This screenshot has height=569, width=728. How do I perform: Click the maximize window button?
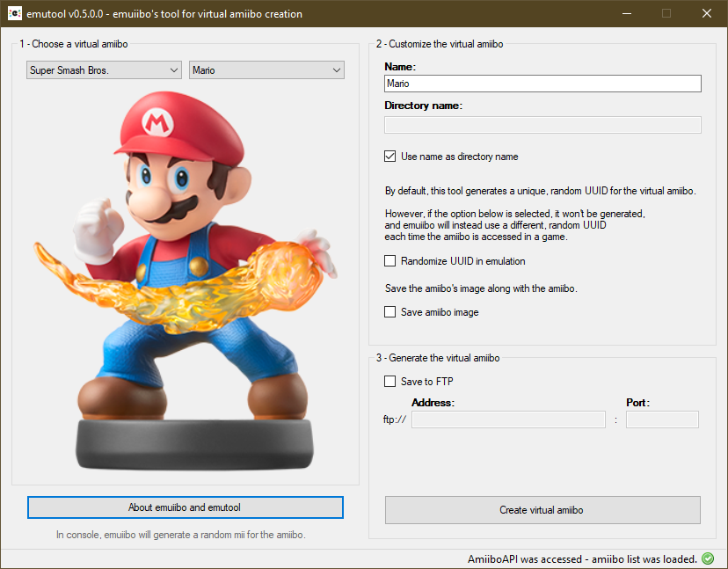point(666,13)
